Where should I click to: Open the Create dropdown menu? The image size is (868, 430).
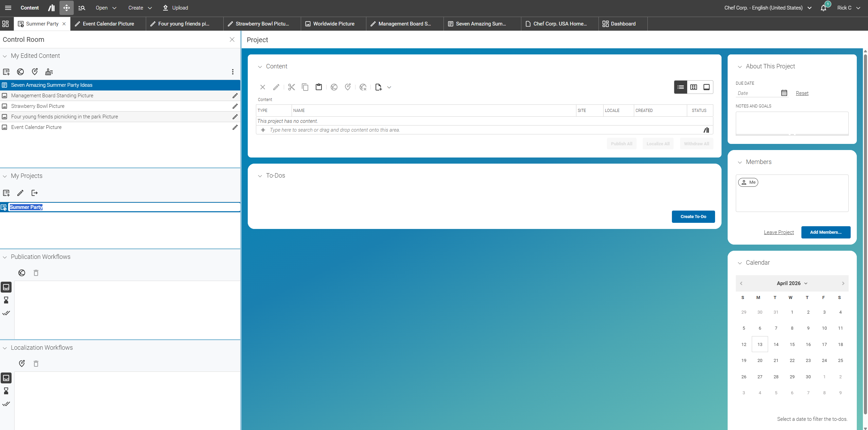click(x=140, y=8)
